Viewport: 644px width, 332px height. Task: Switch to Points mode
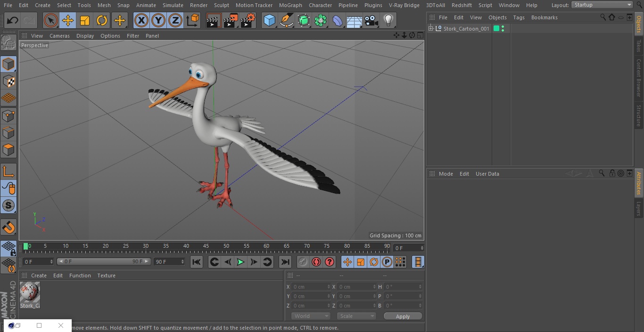pyautogui.click(x=8, y=115)
